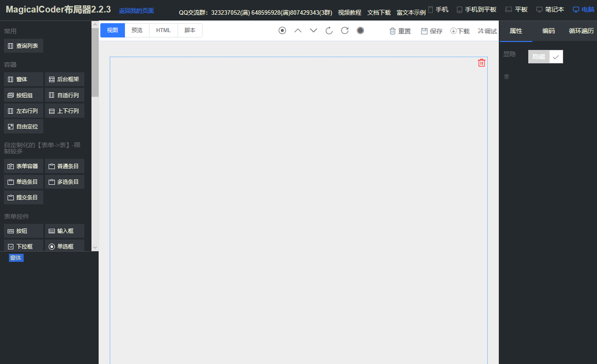The height and width of the screenshot is (364, 597).
Task: Click the component list scroll-down arrow
Action: coord(95,247)
